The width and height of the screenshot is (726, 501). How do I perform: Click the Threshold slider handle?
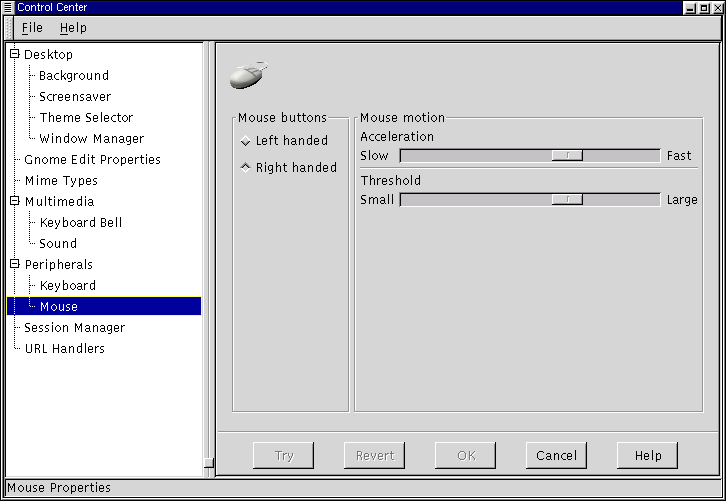point(567,200)
